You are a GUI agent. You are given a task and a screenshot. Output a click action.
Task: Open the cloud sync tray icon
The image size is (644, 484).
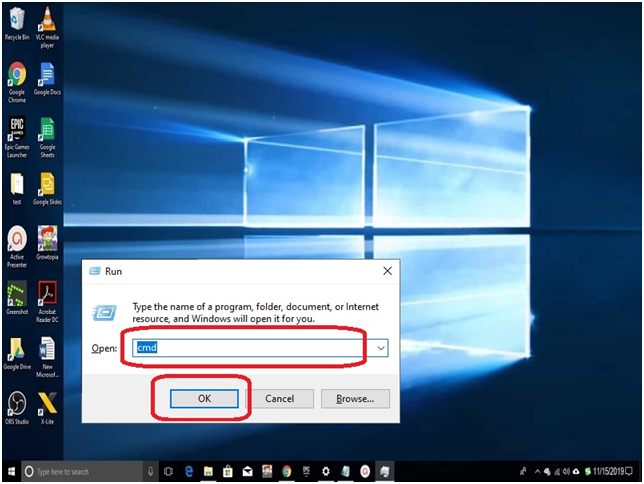(x=576, y=471)
